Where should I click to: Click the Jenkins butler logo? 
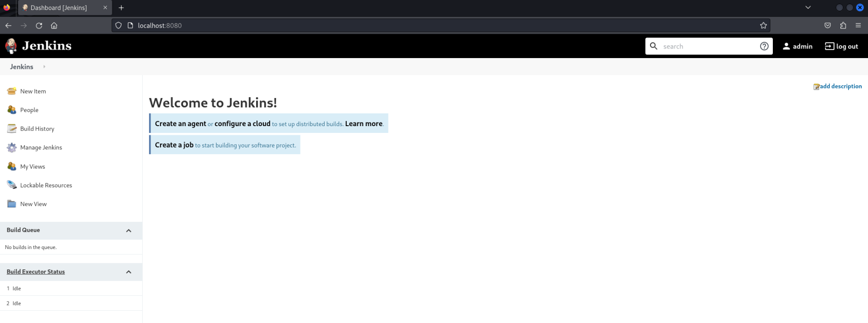pos(11,46)
